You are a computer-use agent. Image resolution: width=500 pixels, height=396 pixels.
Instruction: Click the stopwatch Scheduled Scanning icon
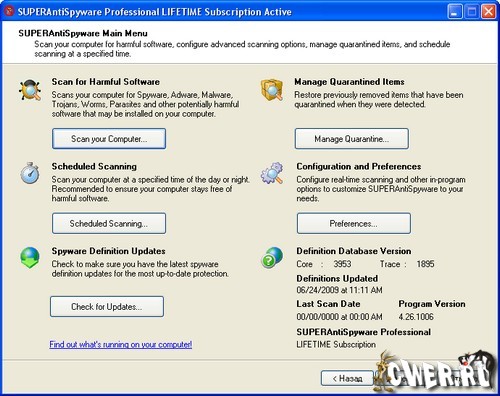tap(30, 173)
